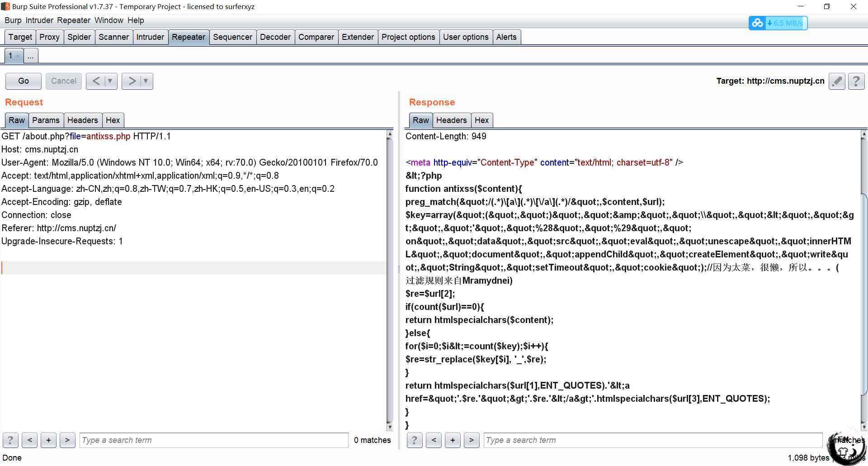Show response Raw view
The image size is (868, 466).
coord(420,120)
